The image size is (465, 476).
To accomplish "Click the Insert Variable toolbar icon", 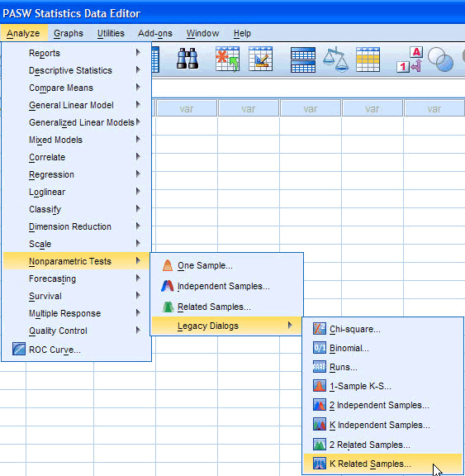I will [260, 59].
